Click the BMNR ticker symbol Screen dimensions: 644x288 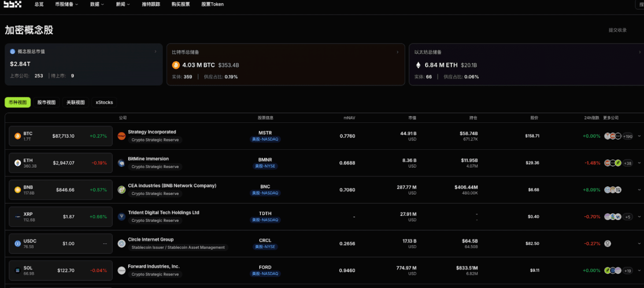click(x=265, y=159)
